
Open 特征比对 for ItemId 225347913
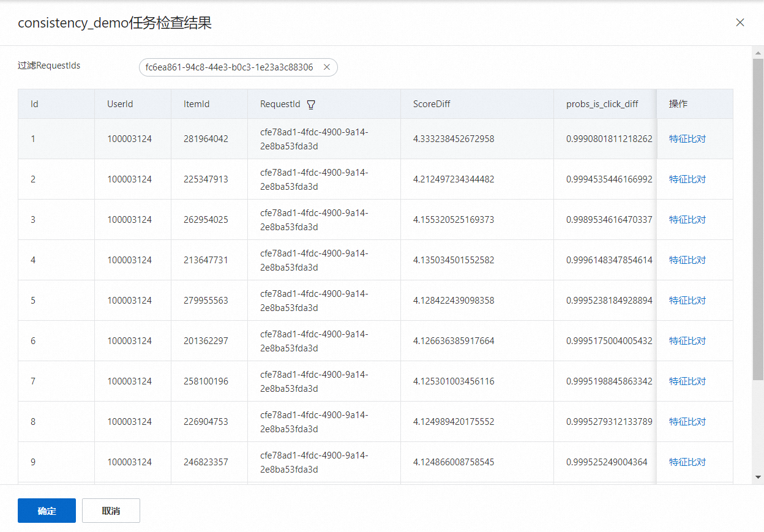click(687, 179)
